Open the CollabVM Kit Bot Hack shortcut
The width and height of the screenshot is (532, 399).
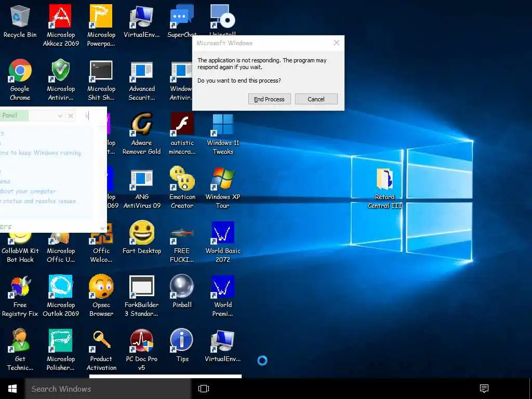(20, 248)
